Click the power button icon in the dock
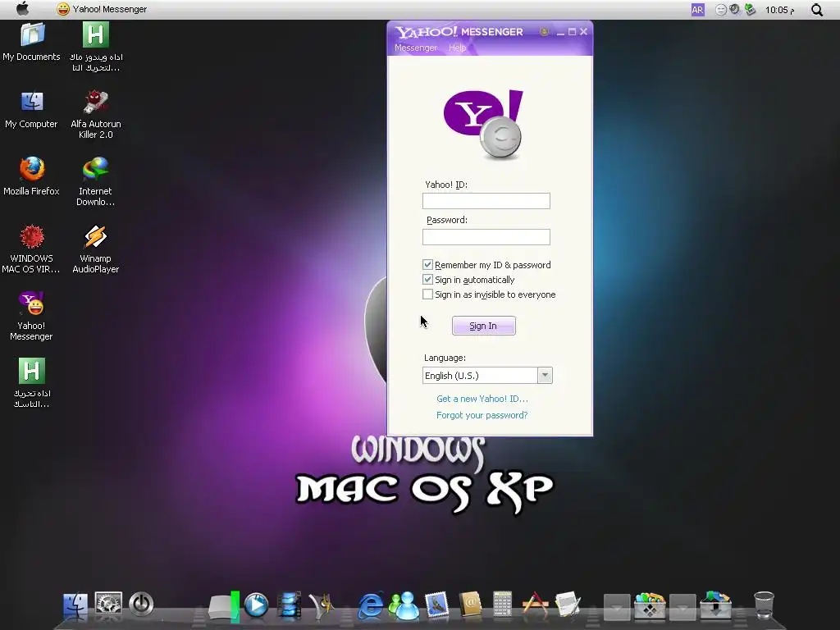This screenshot has width=840, height=630. click(x=141, y=605)
